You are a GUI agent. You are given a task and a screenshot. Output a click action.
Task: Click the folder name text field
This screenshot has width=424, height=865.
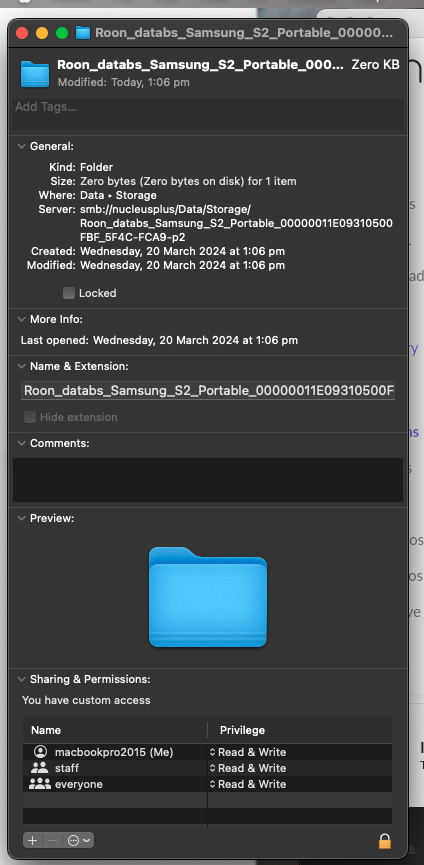pos(208,391)
